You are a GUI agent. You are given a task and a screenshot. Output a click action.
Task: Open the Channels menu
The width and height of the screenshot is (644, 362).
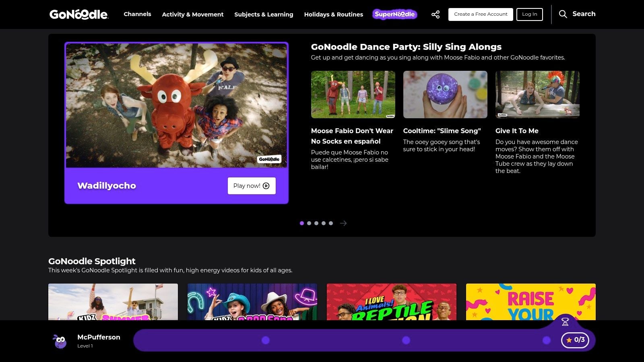(x=137, y=14)
